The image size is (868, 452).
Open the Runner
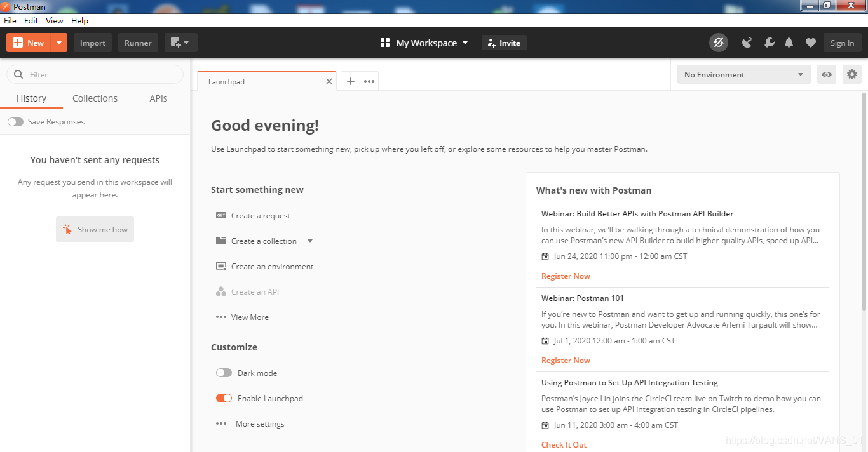138,43
